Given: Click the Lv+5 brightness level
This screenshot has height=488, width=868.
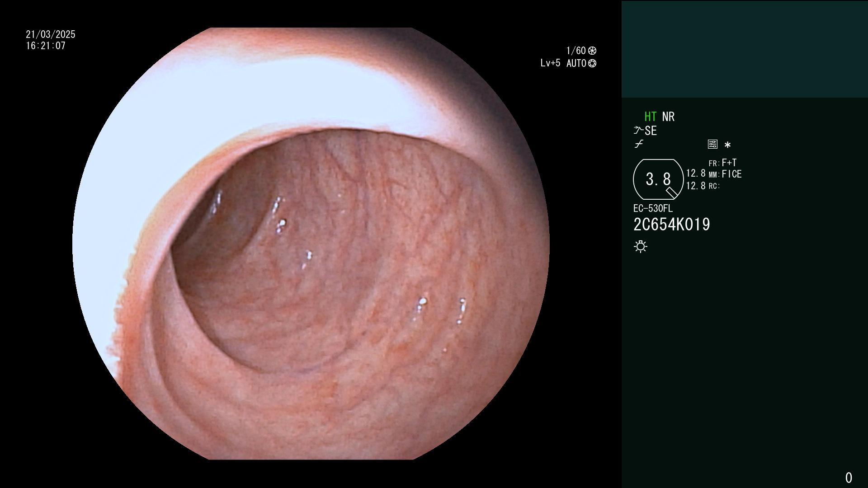Looking at the screenshot, I should (x=550, y=63).
